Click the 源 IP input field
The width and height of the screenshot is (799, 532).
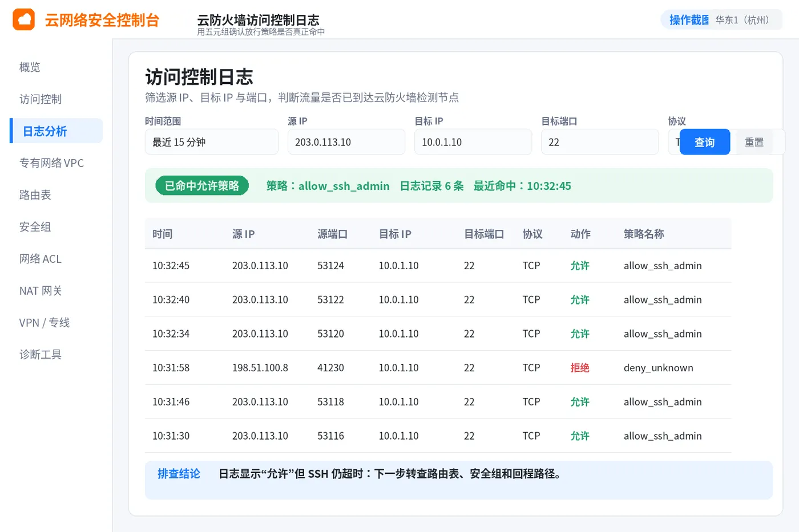click(346, 142)
